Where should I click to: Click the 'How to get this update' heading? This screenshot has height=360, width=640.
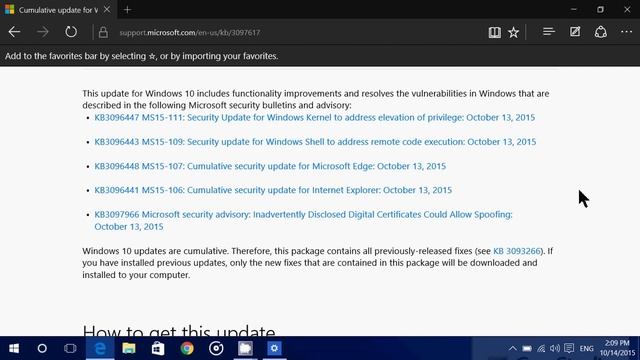pyautogui.click(x=179, y=331)
